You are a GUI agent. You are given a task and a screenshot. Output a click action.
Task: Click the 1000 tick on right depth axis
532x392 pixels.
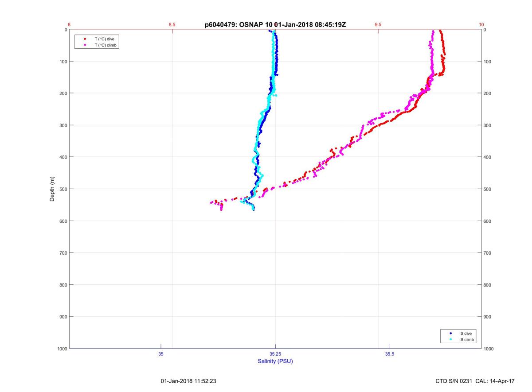pos(489,349)
